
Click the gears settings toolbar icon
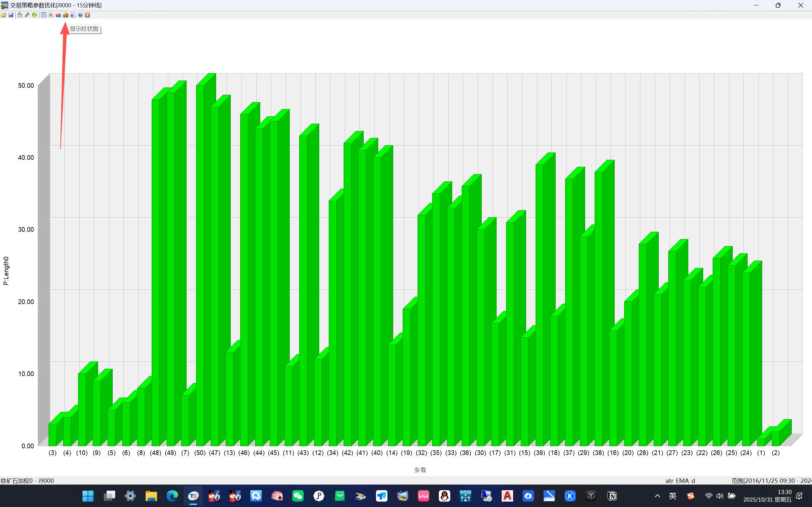[27, 15]
